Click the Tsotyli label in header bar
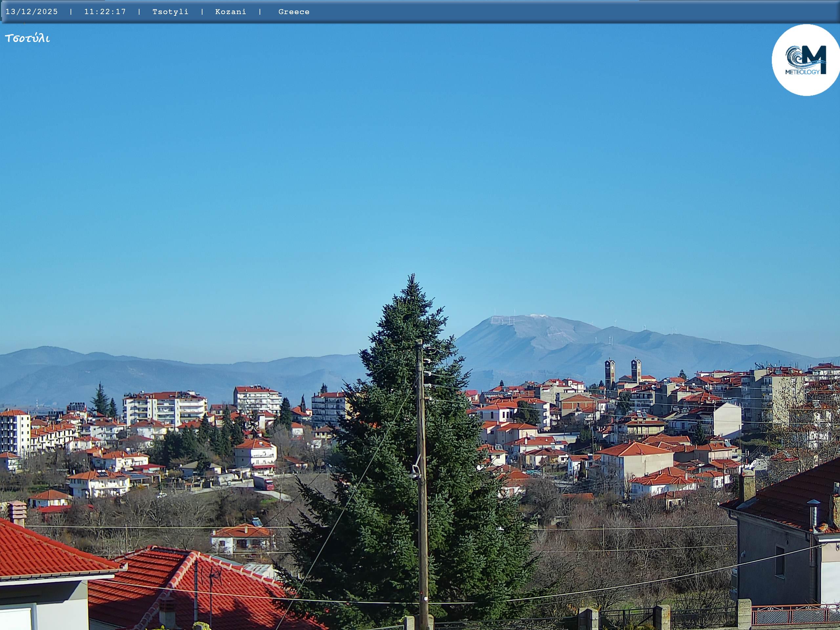The image size is (840, 630). [170, 12]
